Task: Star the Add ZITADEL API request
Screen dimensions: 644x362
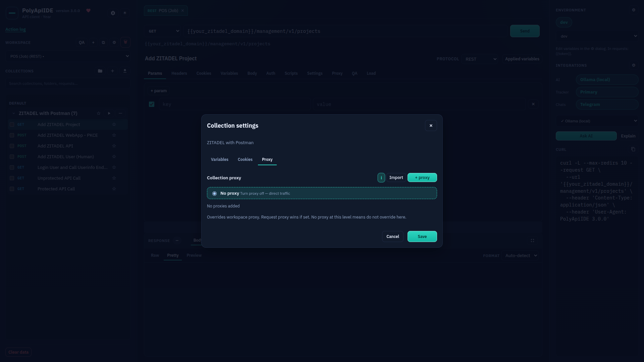Action: click(114, 146)
